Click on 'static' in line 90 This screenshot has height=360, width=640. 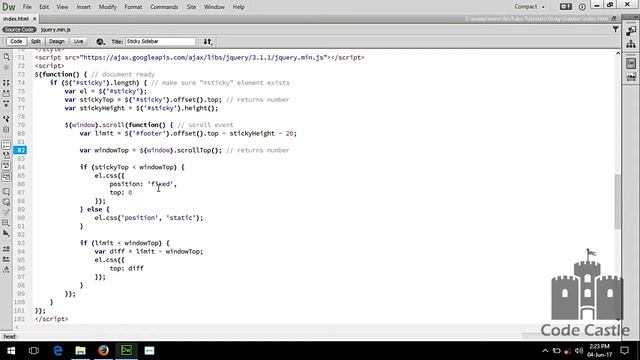click(x=182, y=218)
